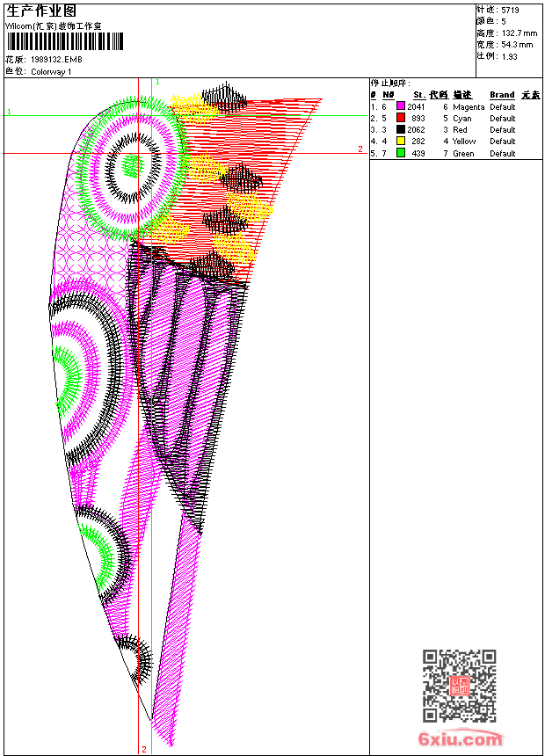Click the St. column header
Screen dimensions: 545x756
(x=419, y=95)
